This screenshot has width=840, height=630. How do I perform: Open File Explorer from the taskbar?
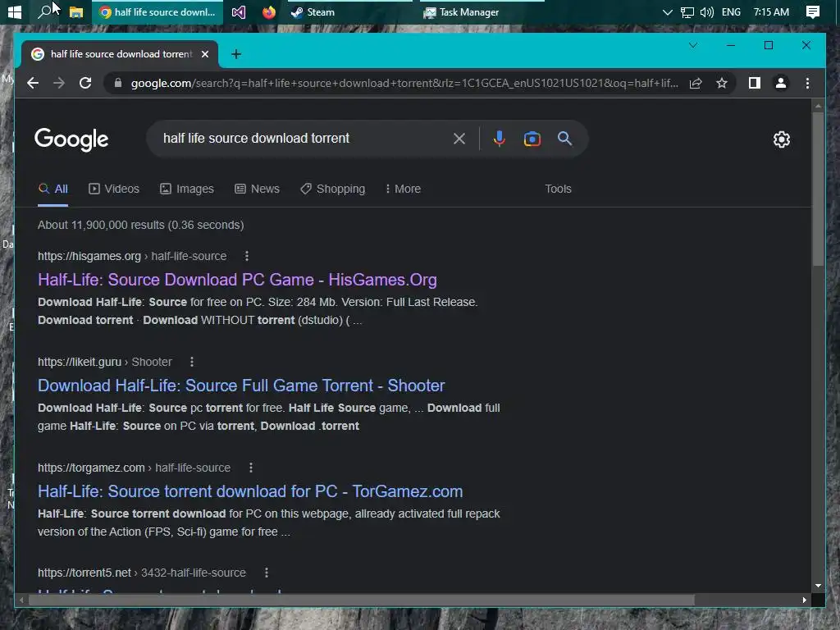click(x=76, y=11)
